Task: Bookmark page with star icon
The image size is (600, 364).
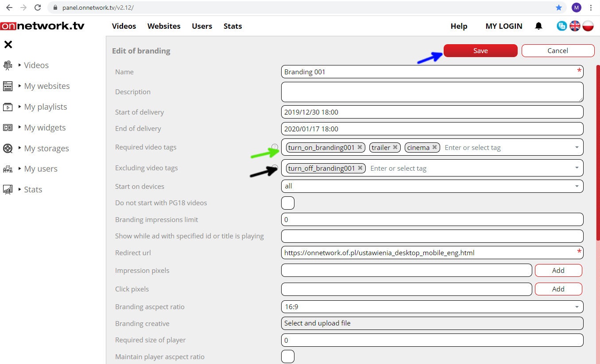Action: (559, 8)
